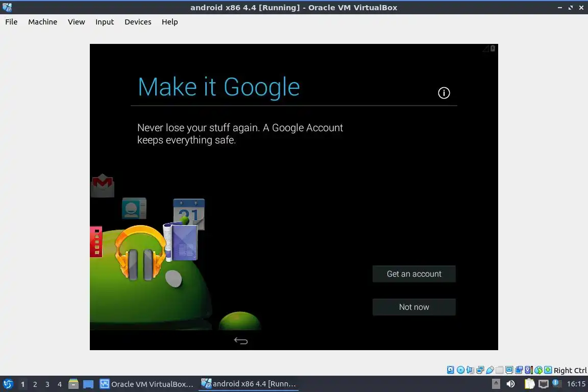Click the hard disk activity indicator
588x392 pixels.
pos(450,370)
